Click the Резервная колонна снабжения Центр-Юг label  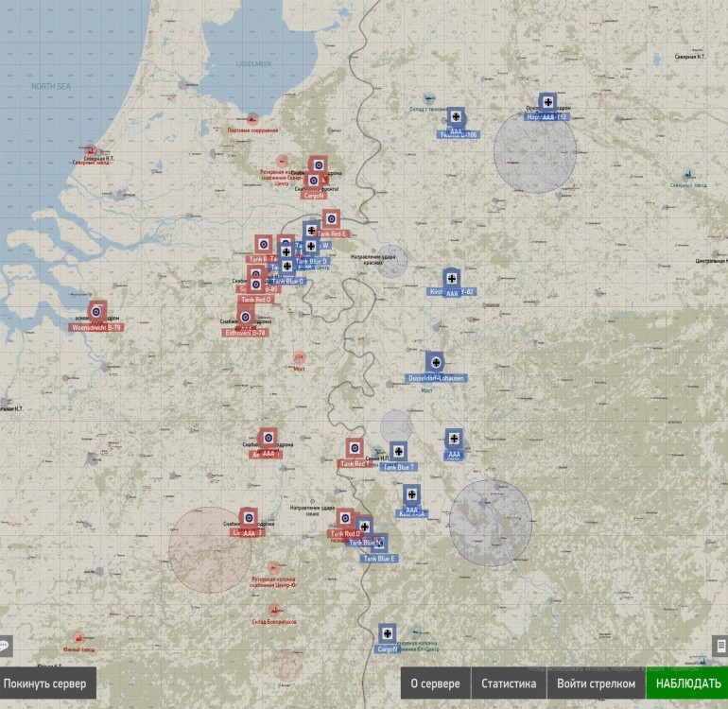273,581
